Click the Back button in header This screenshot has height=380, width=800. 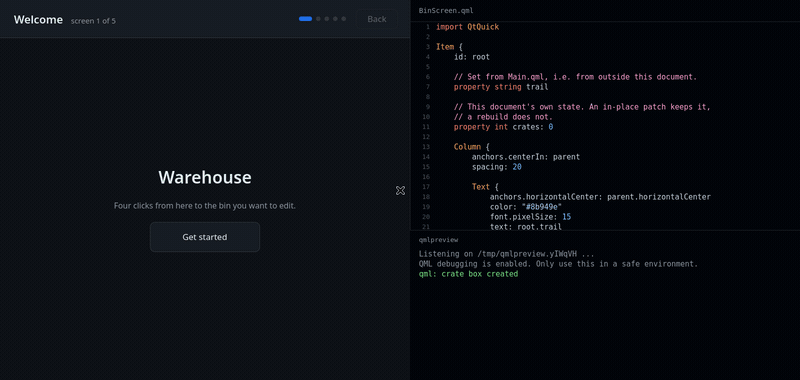tap(377, 19)
